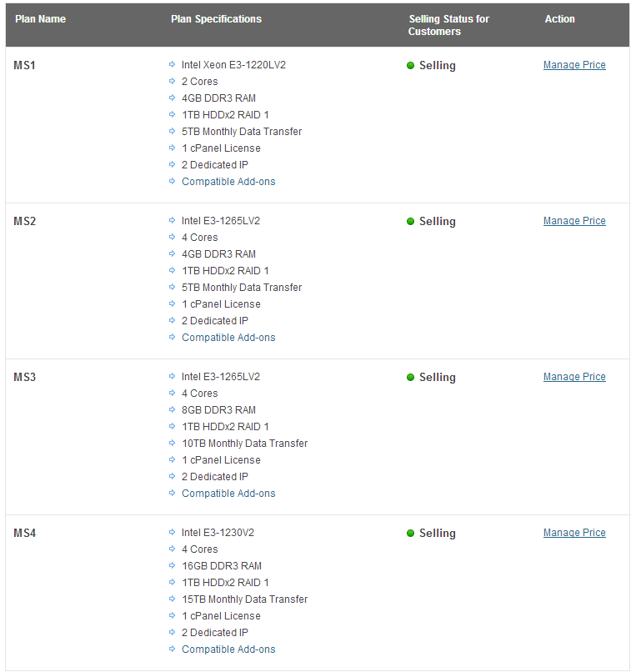Click green selling status dot for MS4
631x672 pixels.
tap(410, 534)
